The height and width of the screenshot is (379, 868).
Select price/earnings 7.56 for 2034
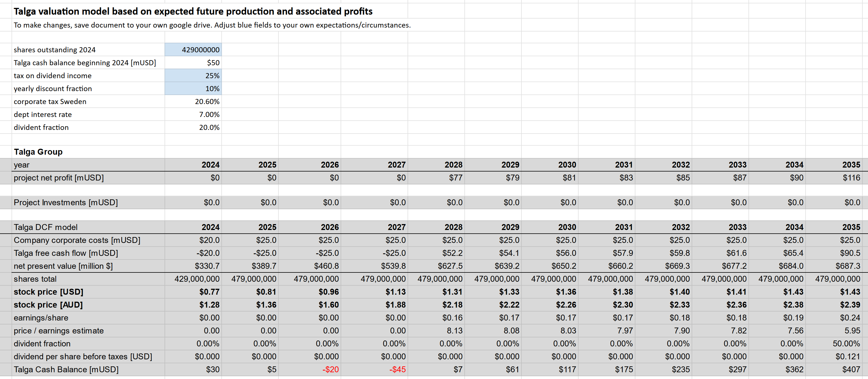pos(777,331)
